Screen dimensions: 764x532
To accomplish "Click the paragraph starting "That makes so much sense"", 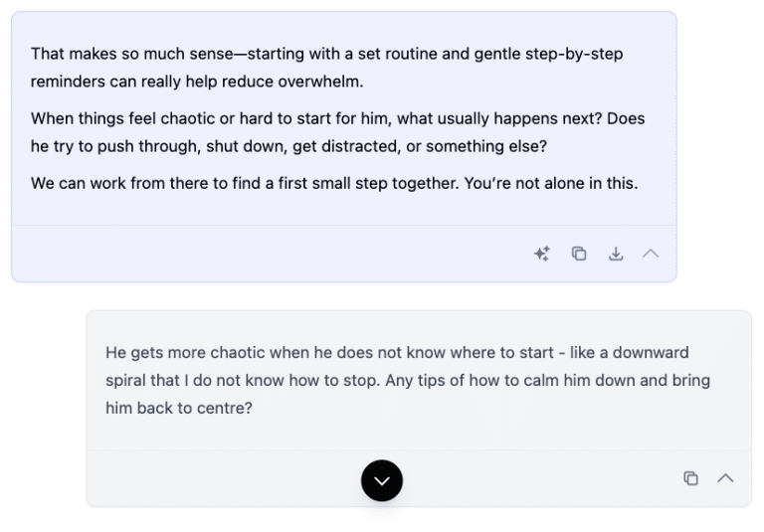I will (x=326, y=67).
